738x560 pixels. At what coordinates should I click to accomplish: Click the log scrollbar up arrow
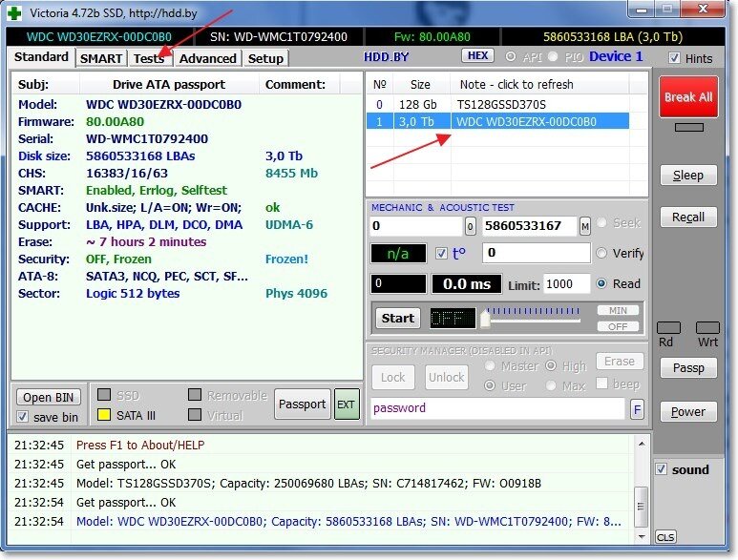[x=641, y=444]
